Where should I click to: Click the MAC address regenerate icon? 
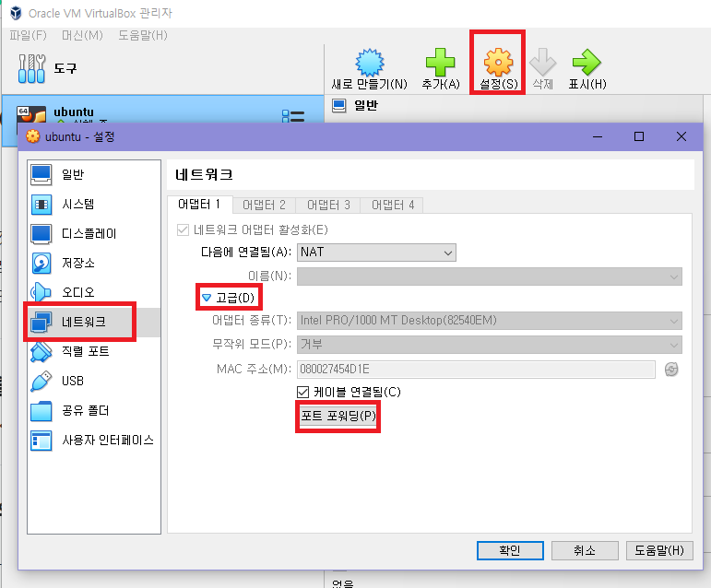coord(671,370)
